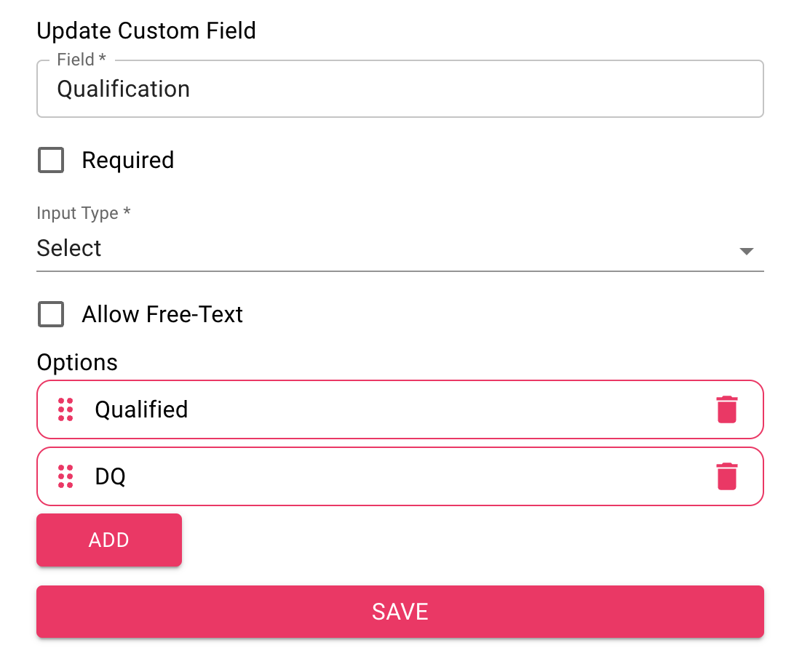Click the Input Type label
This screenshot has height=672, width=802.
[84, 212]
